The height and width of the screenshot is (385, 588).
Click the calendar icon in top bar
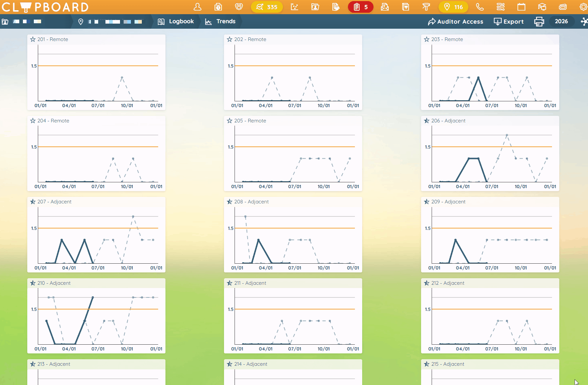click(x=521, y=7)
